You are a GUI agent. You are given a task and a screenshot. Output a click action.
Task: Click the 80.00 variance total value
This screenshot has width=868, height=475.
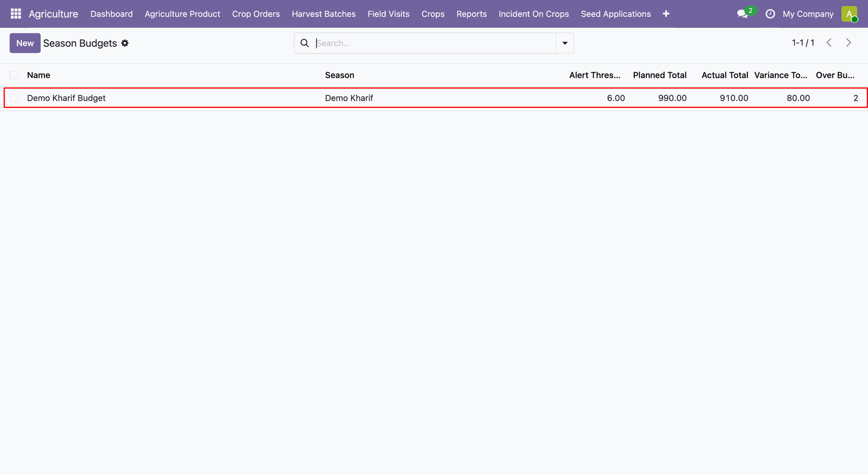(798, 98)
